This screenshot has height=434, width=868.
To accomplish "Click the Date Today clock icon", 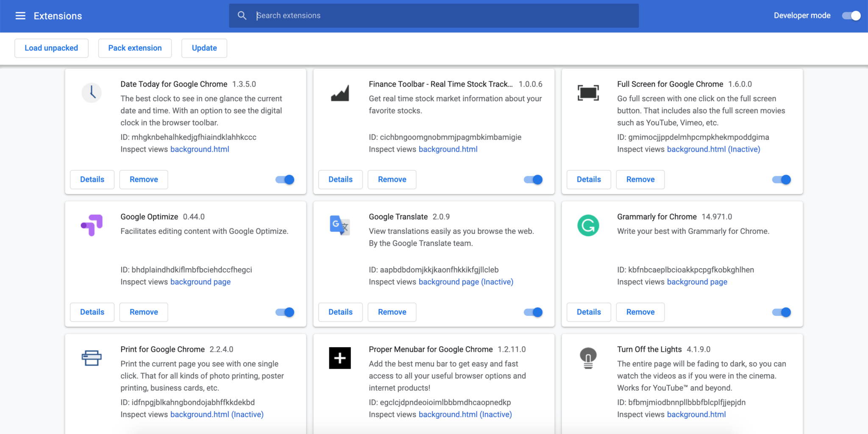I will pos(92,92).
